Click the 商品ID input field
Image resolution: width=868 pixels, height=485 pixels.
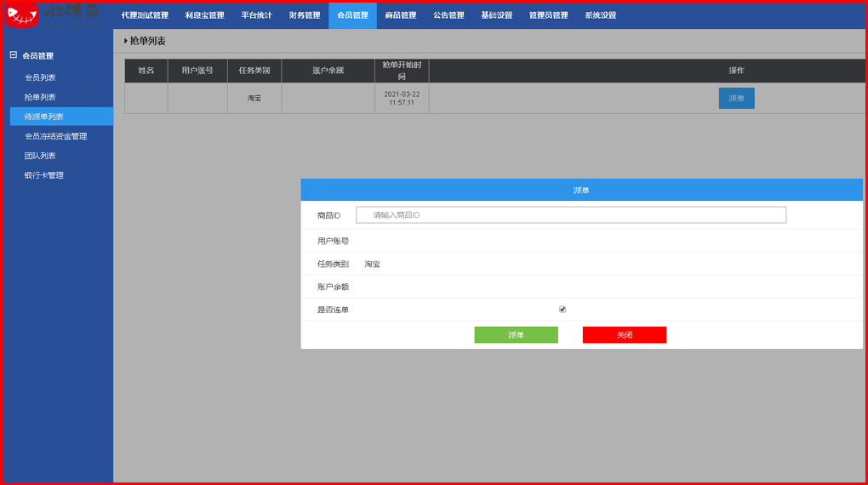point(570,215)
